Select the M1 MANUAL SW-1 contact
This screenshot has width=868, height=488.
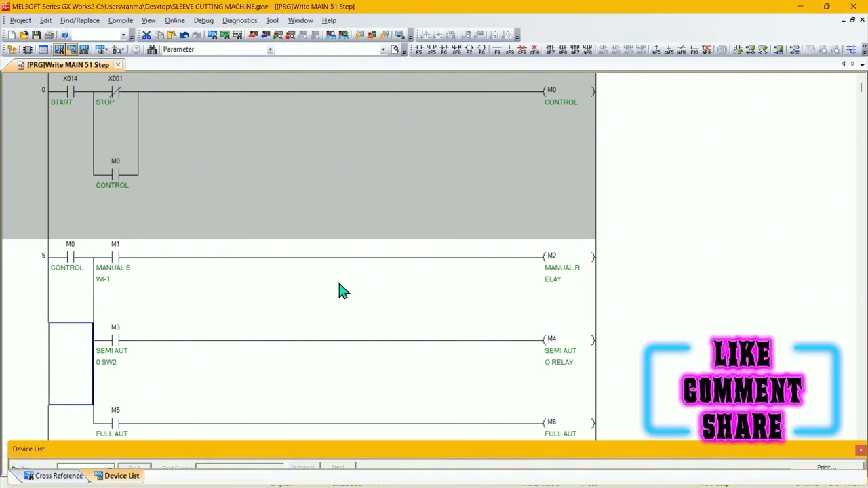pyautogui.click(x=115, y=258)
